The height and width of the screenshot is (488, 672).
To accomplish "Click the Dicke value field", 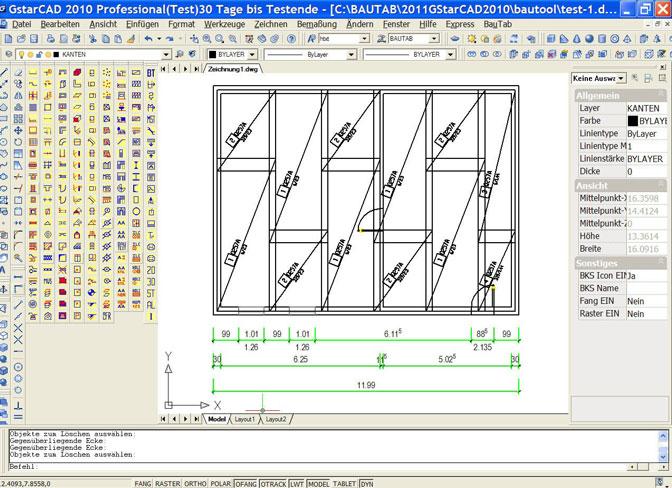I will (x=646, y=171).
